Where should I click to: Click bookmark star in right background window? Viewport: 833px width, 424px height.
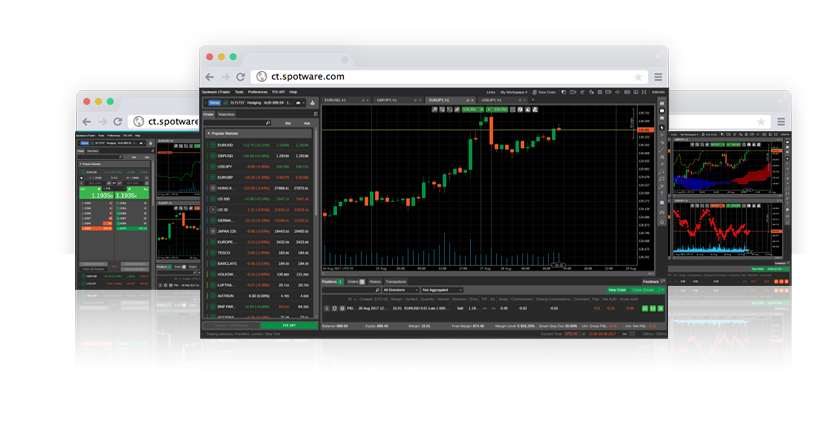tap(761, 122)
